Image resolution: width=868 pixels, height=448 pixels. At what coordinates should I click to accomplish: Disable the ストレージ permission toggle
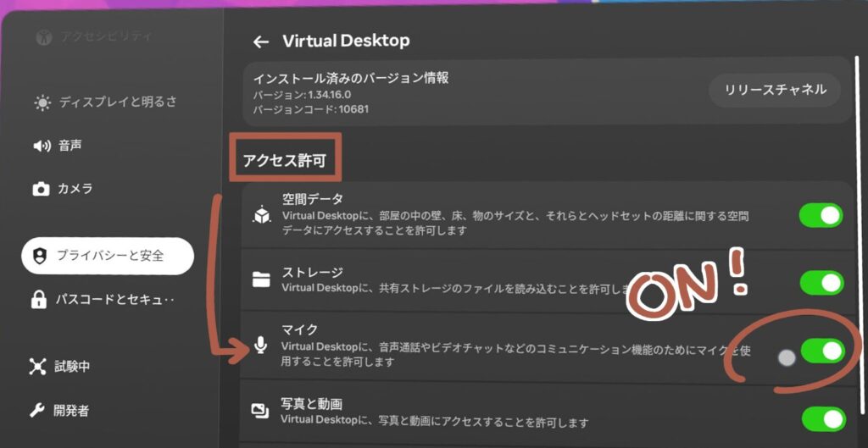coord(821,282)
